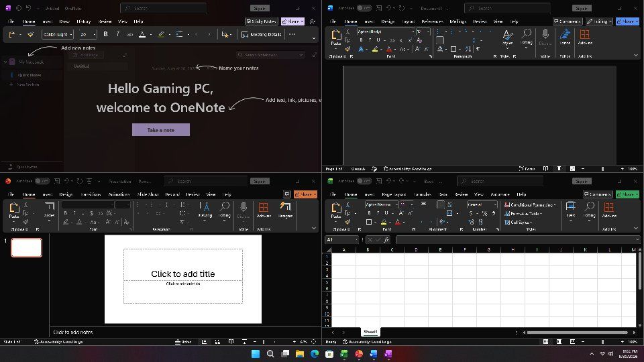This screenshot has width=644, height=362.
Task: Open Excel's General number format dropdown
Action: pyautogui.click(x=495, y=204)
